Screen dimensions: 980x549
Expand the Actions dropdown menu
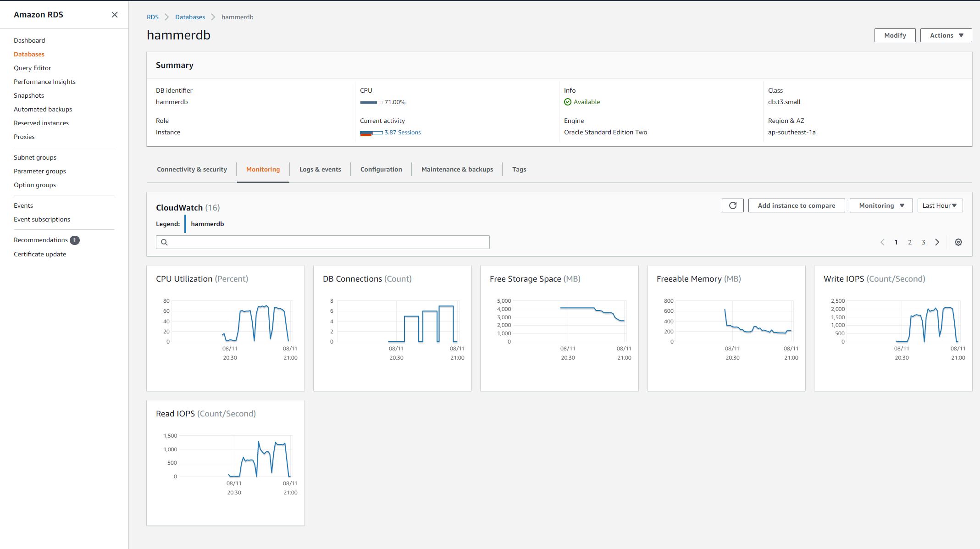pos(946,35)
